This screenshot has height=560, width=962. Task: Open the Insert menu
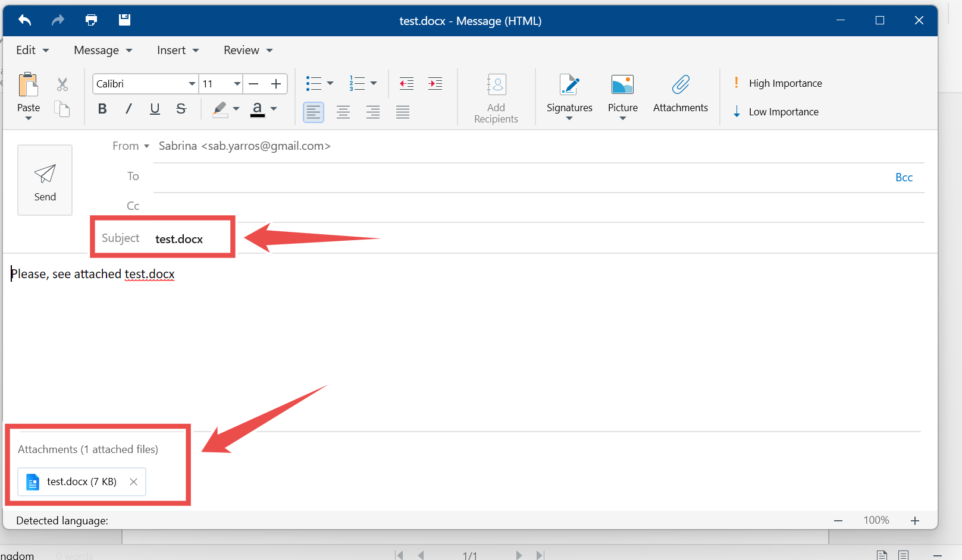[177, 50]
